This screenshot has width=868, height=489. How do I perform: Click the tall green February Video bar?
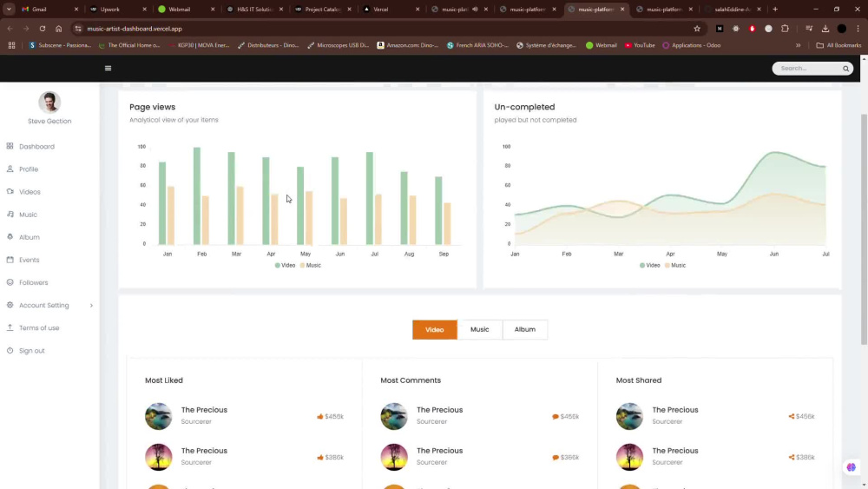(196, 196)
